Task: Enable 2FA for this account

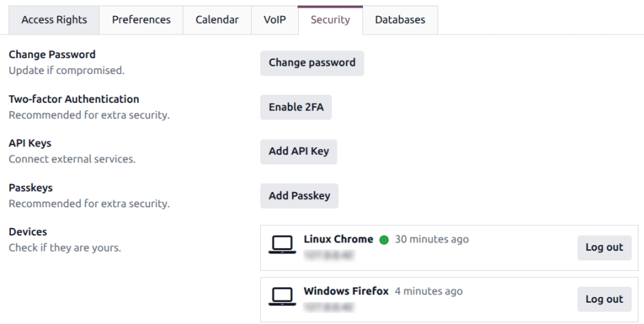Action: (296, 107)
